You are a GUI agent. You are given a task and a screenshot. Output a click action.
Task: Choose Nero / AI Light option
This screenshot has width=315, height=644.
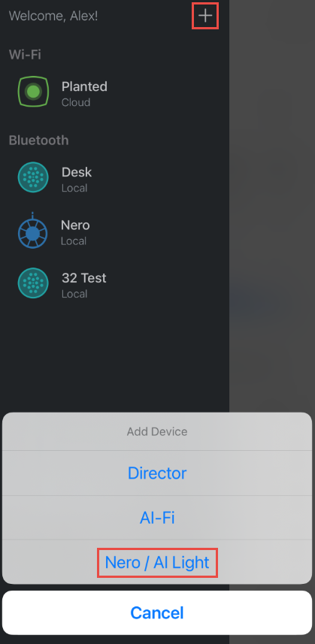[x=157, y=562]
